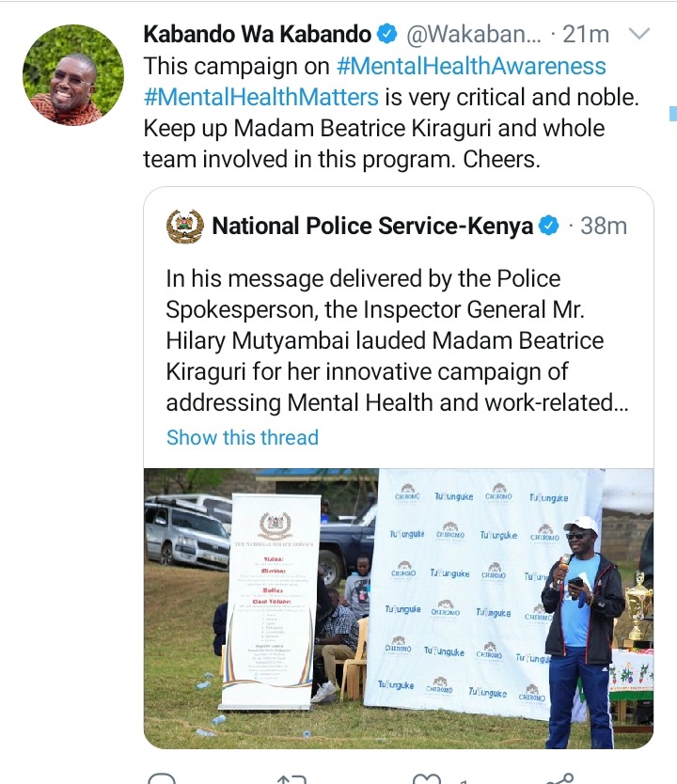Image resolution: width=677 pixels, height=784 pixels.
Task: Click the retweet icon under the tweet
Action: pyautogui.click(x=292, y=778)
